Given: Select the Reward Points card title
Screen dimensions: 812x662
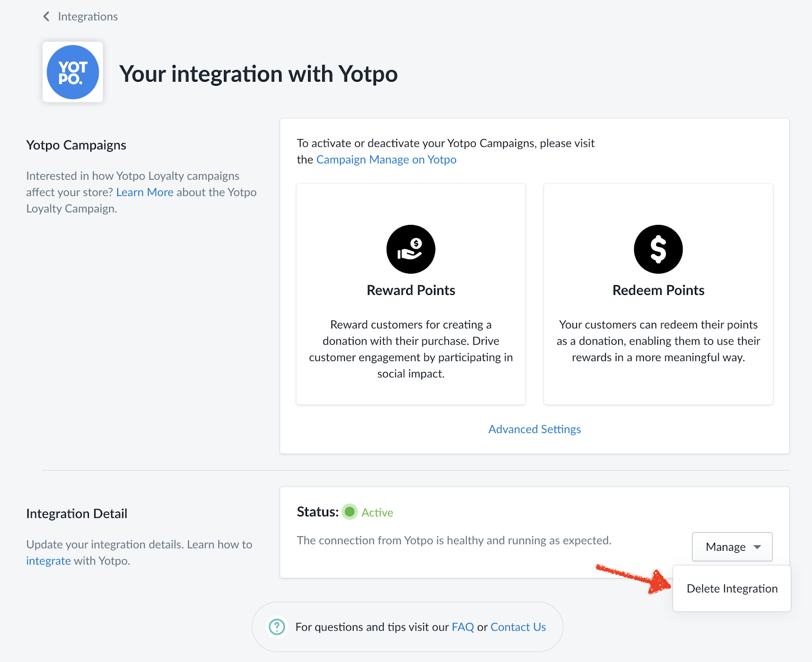Looking at the screenshot, I should coord(411,290).
